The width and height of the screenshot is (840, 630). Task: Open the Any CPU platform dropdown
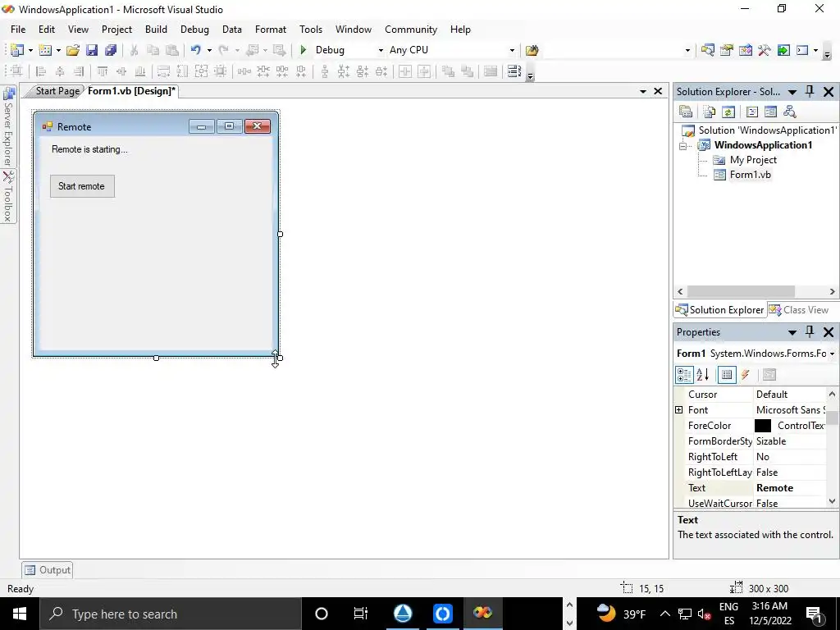pos(512,50)
